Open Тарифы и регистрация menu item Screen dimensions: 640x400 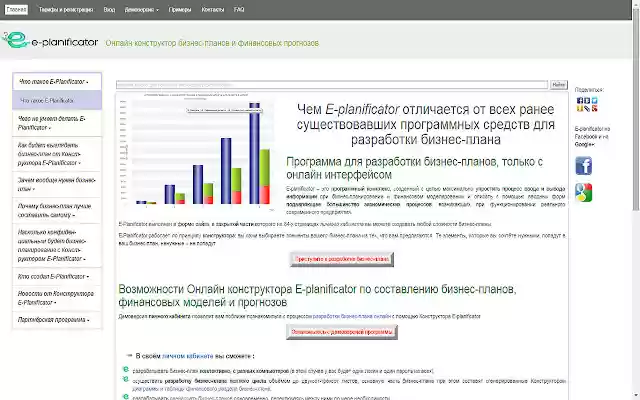[66, 9]
